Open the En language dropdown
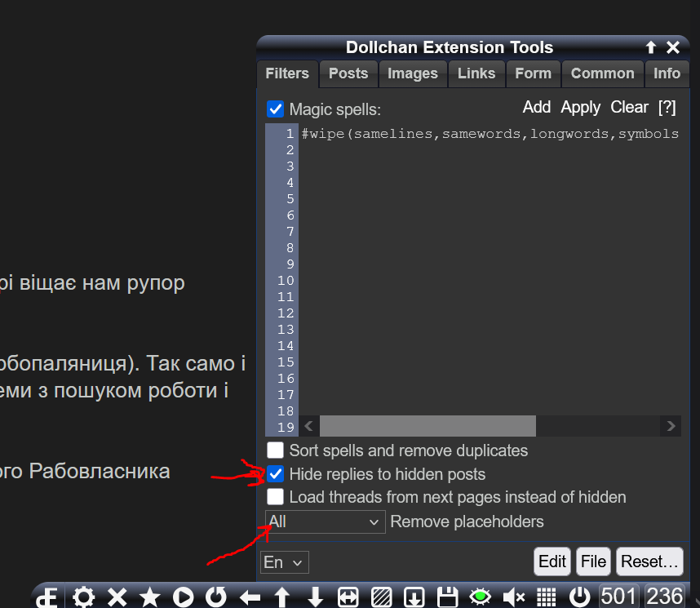Screen dimensions: 700x608 click(x=284, y=562)
